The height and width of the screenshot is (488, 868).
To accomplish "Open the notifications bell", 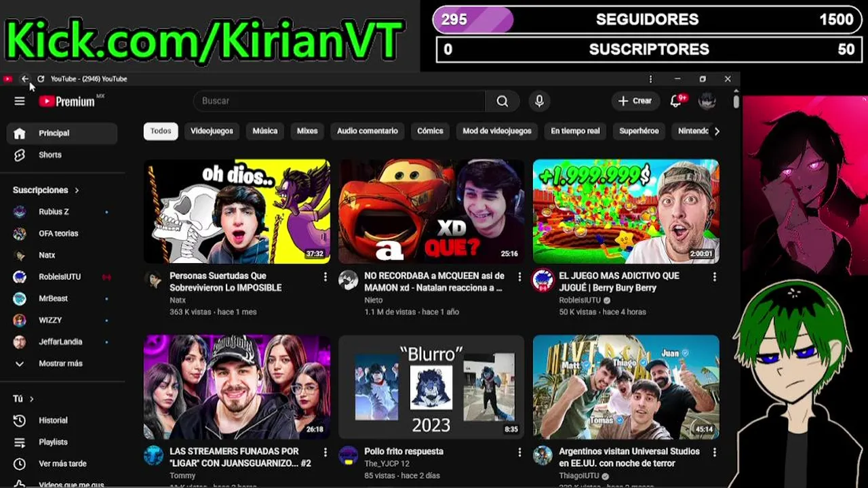I will [x=676, y=101].
